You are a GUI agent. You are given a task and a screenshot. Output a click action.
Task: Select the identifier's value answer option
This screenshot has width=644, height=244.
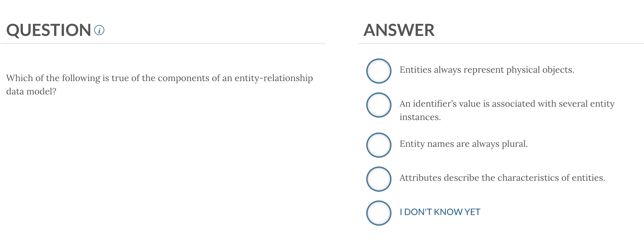(x=378, y=105)
